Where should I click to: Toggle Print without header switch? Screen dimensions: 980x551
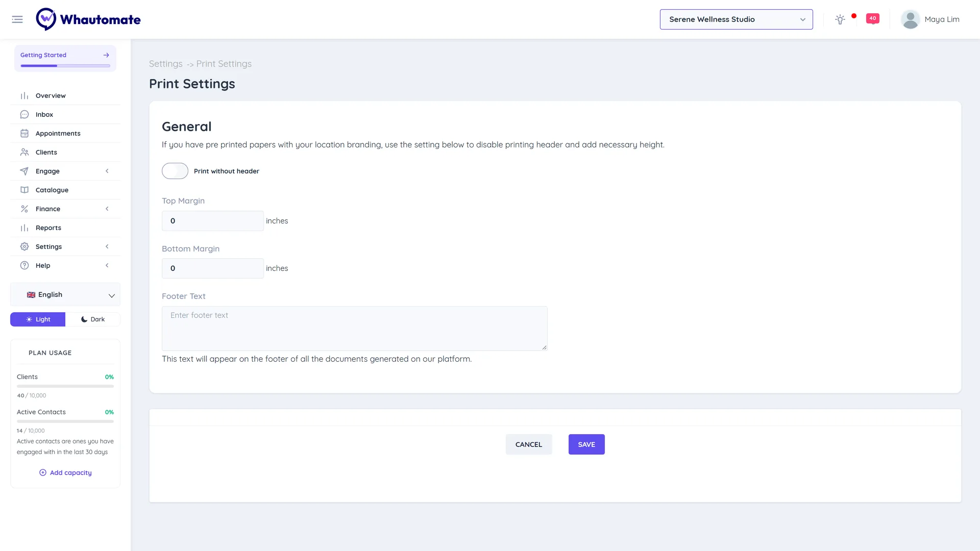point(175,171)
